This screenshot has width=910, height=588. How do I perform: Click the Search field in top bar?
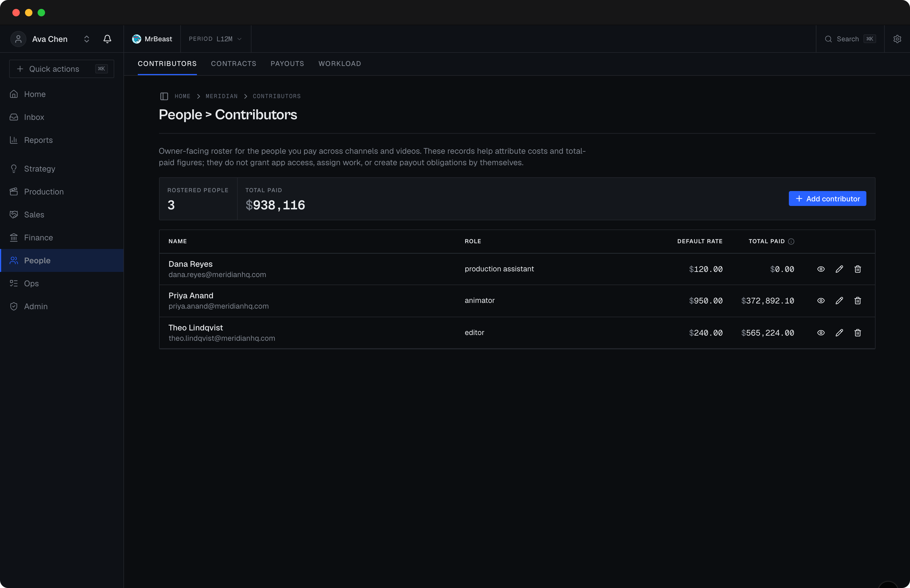coord(850,39)
